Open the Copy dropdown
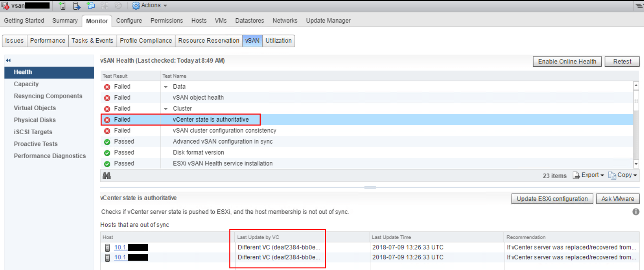 (622, 175)
